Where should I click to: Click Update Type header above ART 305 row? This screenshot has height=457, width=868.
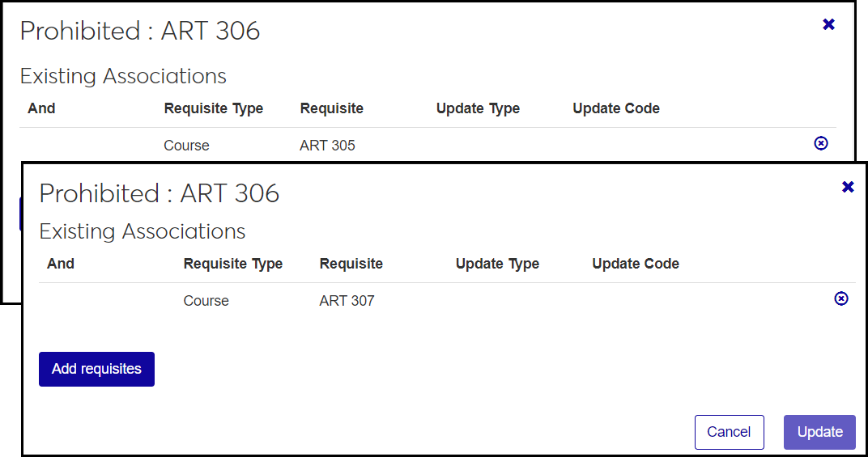pos(478,108)
